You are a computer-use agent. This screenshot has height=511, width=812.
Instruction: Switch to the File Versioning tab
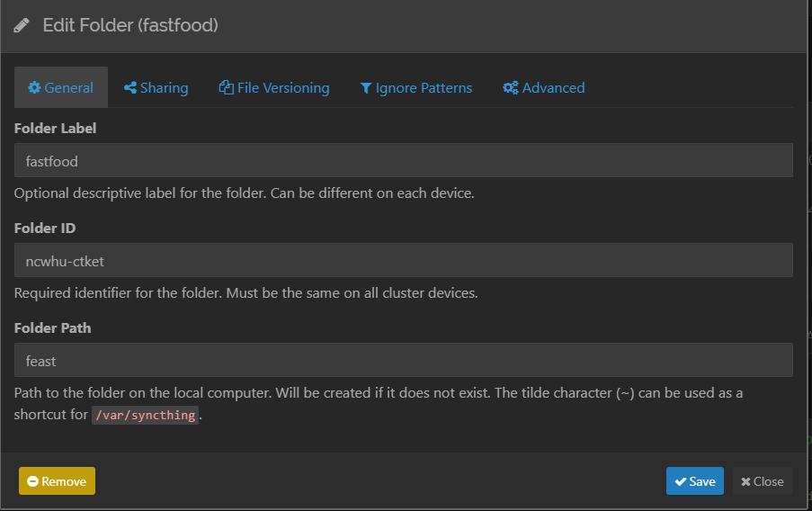click(x=274, y=88)
